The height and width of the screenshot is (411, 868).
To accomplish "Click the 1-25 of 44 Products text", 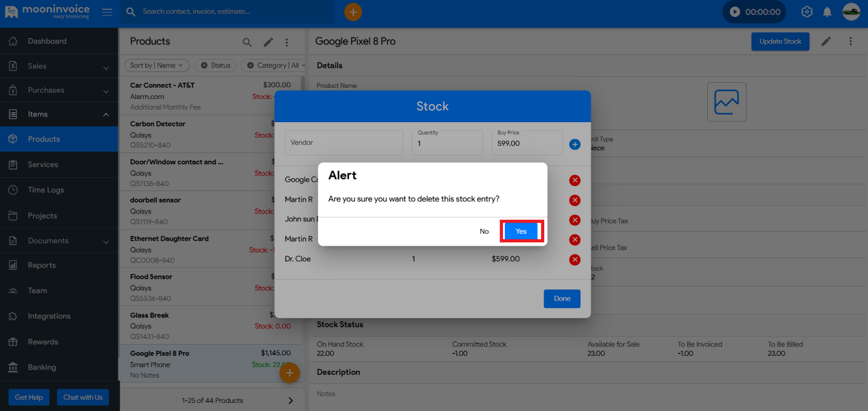I will pos(212,400).
